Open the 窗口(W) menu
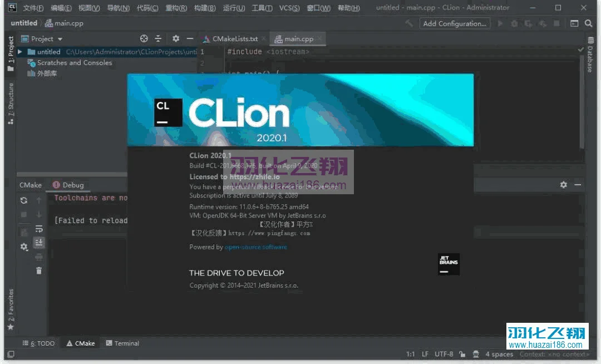 (318, 8)
